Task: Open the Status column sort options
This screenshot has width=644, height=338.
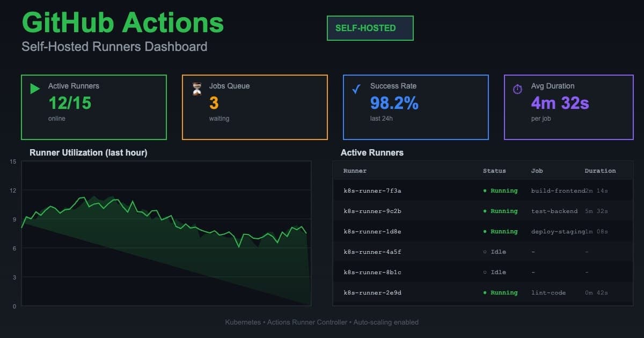Action: 494,171
